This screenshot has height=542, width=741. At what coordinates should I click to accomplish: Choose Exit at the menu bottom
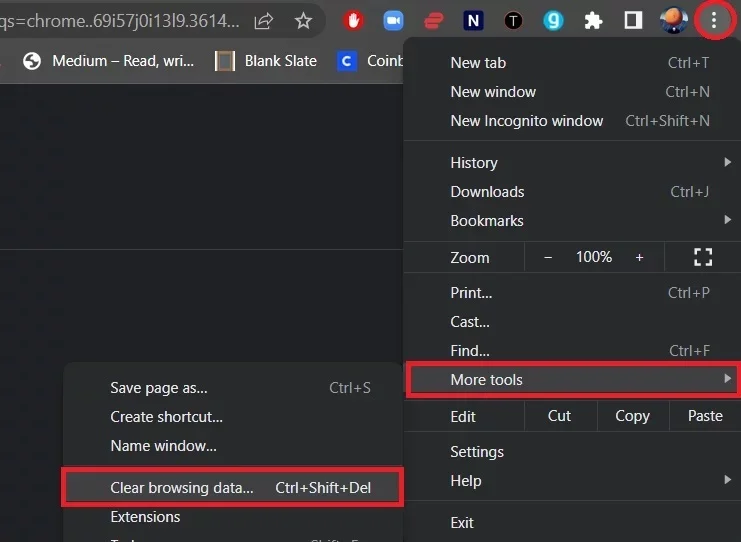(572, 523)
